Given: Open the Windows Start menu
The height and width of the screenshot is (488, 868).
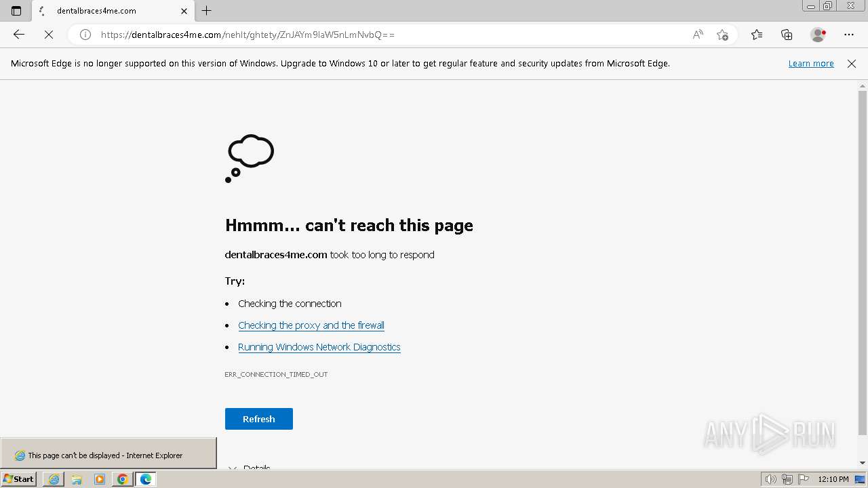Looking at the screenshot, I should [18, 479].
